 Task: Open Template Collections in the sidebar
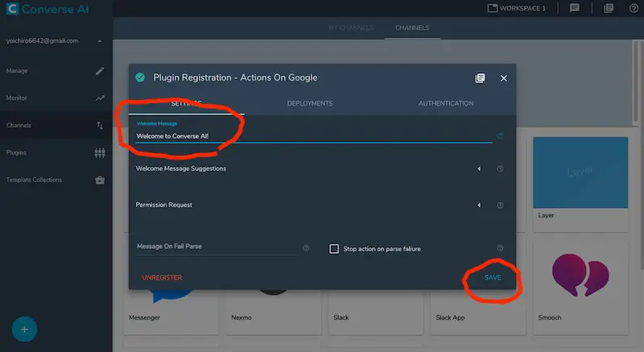pos(56,180)
